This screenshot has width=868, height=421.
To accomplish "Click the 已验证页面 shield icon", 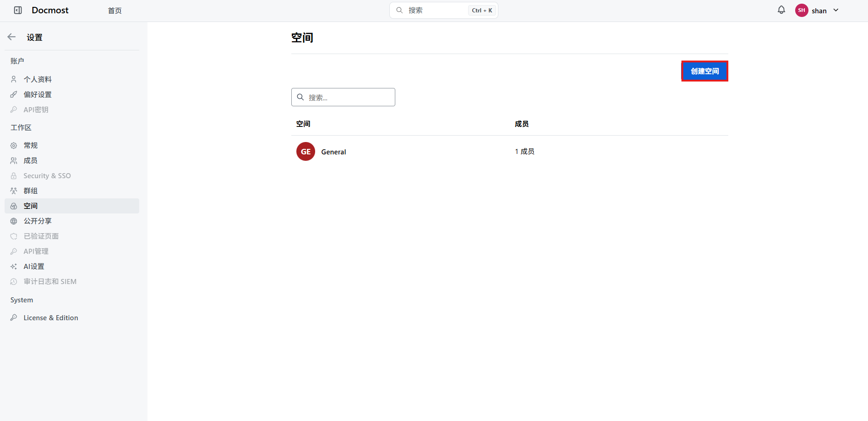I will pos(14,236).
